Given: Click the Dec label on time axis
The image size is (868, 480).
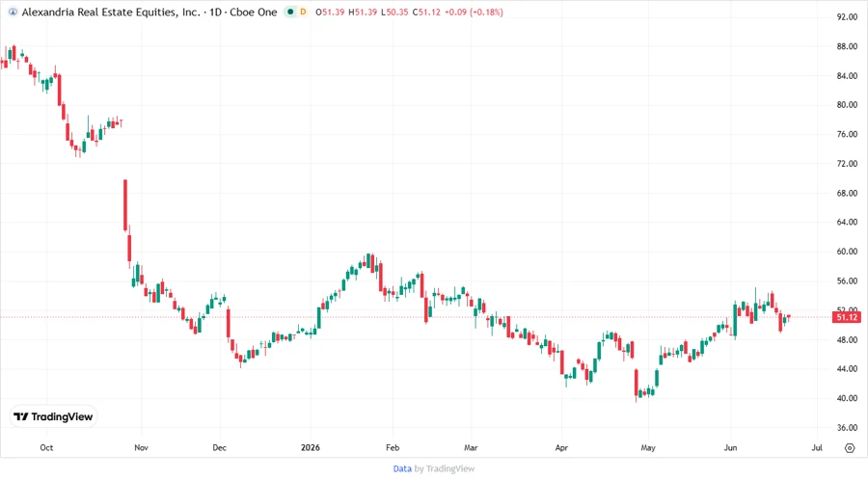Looking at the screenshot, I should pyautogui.click(x=220, y=447).
